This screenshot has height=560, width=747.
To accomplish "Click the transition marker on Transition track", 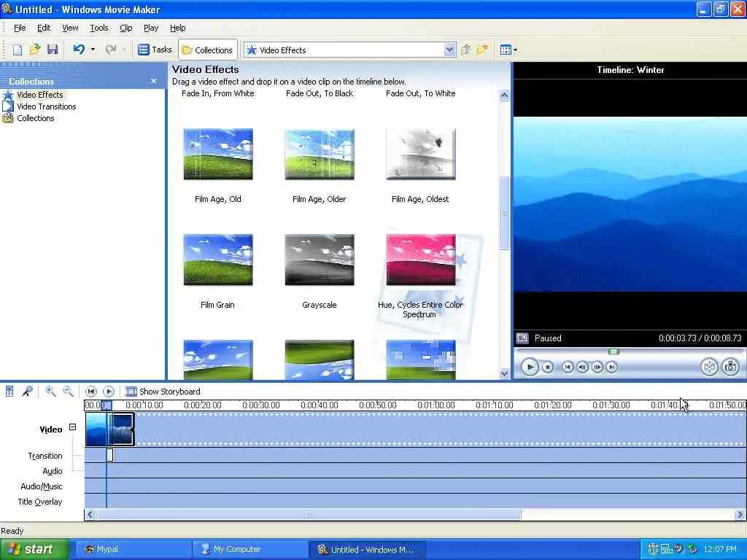I will click(109, 455).
